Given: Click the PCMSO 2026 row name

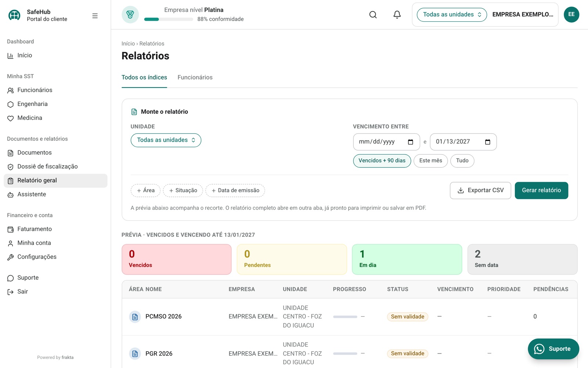Looking at the screenshot, I should [x=164, y=317].
